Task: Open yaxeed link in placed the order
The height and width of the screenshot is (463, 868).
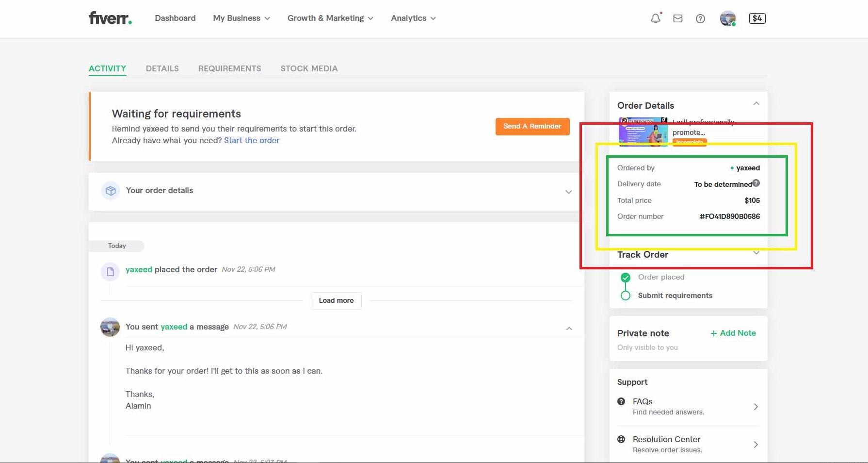Action: click(139, 269)
